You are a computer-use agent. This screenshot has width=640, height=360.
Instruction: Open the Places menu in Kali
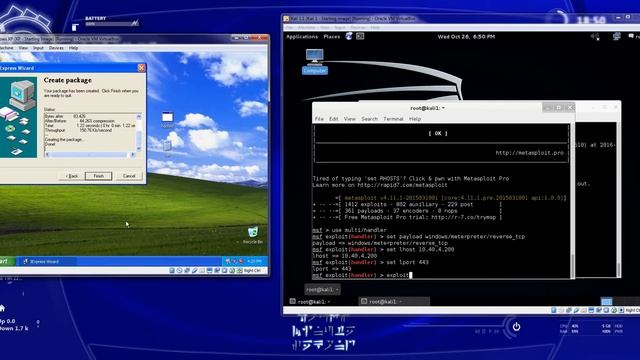[x=331, y=37]
